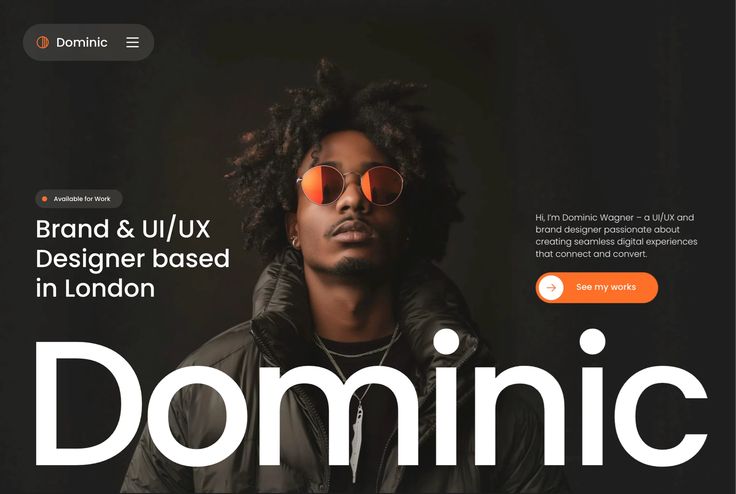Click the Brand & UI/UX headline line
Image resolution: width=736 pixels, height=494 pixels.
123,229
